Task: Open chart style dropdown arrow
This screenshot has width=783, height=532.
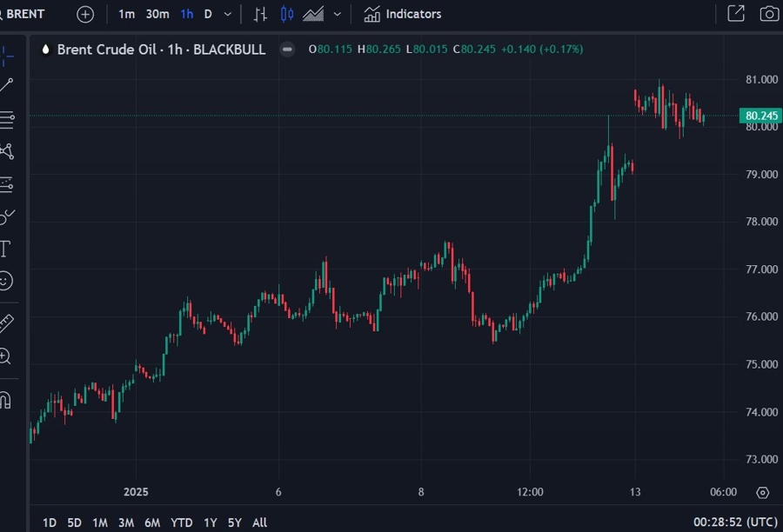Action: pos(338,14)
